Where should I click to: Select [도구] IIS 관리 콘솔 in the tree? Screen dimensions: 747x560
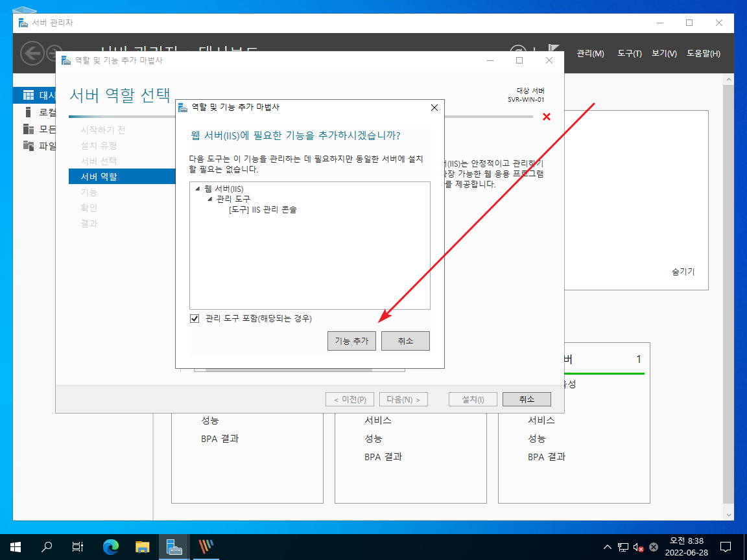pyautogui.click(x=263, y=209)
